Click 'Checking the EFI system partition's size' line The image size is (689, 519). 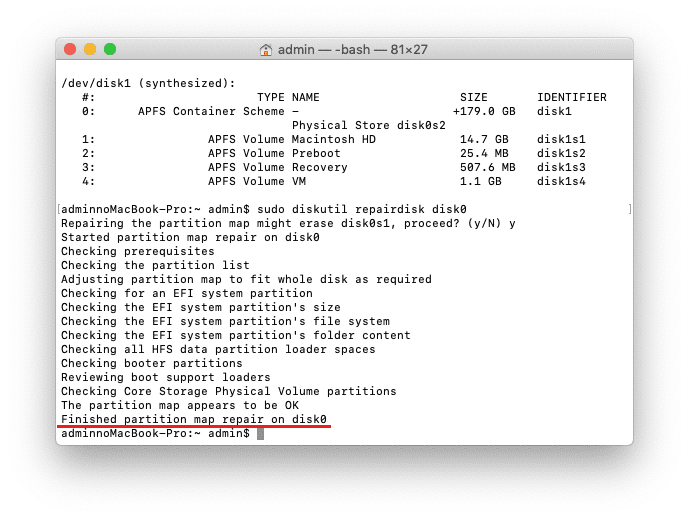[x=201, y=308]
